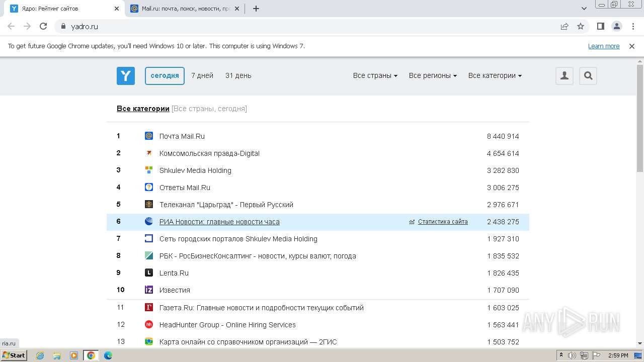Open the Все категории heading link
This screenshot has width=644, height=362.
click(143, 109)
